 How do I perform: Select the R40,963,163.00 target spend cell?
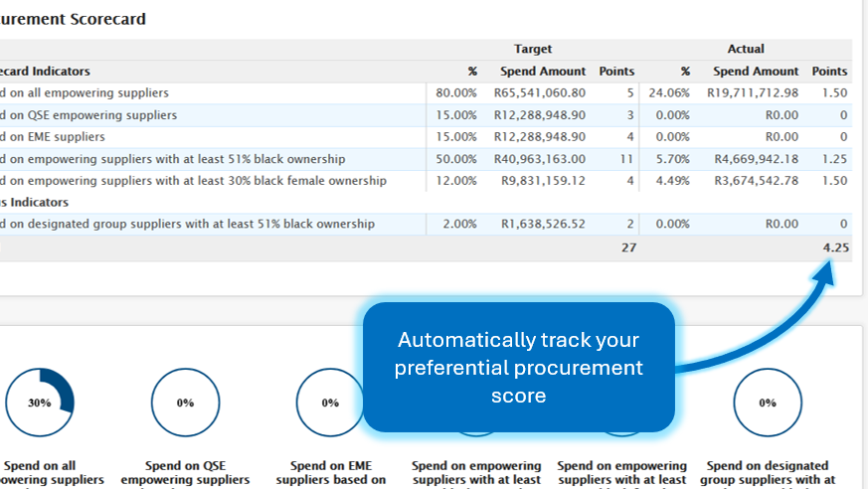tap(539, 159)
